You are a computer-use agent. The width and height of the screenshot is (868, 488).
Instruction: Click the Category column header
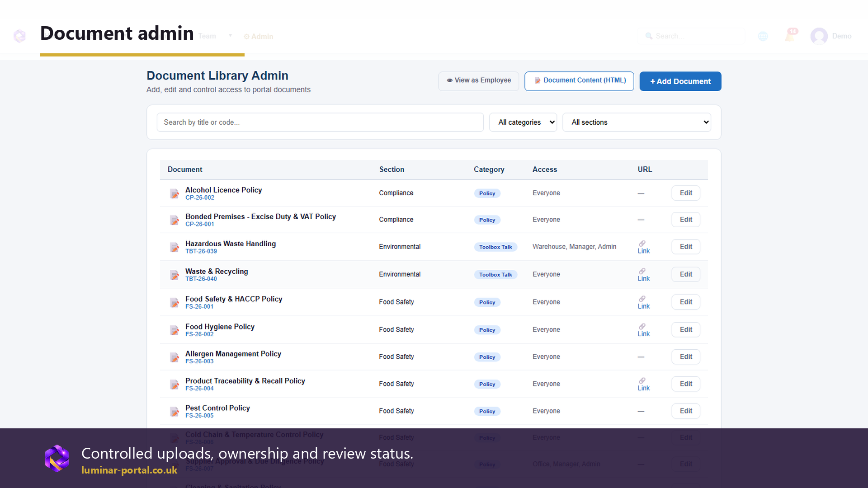click(489, 169)
